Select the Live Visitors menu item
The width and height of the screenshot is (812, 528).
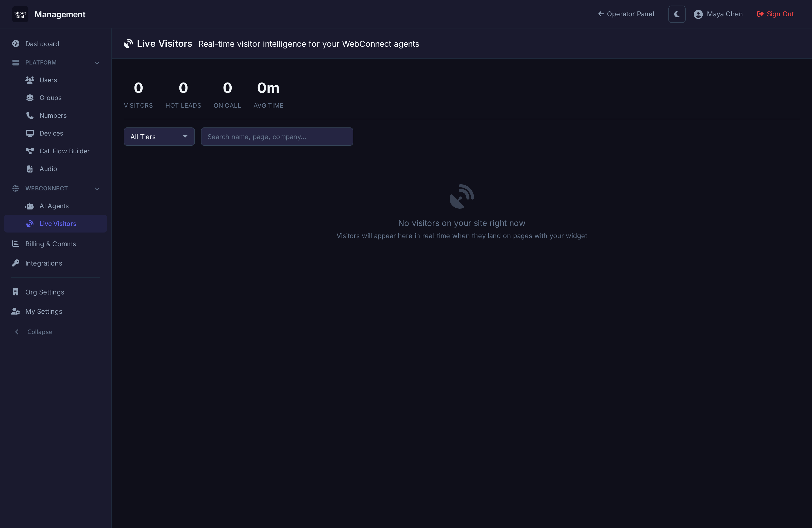[x=56, y=224]
